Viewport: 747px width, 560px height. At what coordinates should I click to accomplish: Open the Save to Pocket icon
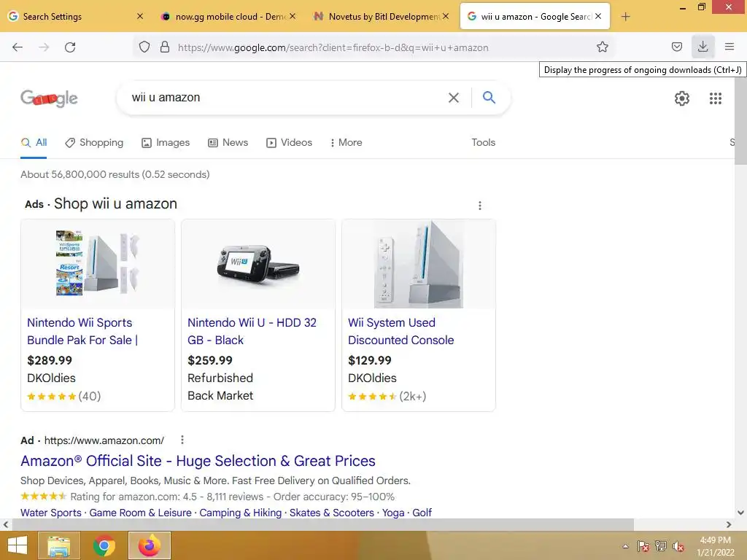pyautogui.click(x=676, y=47)
